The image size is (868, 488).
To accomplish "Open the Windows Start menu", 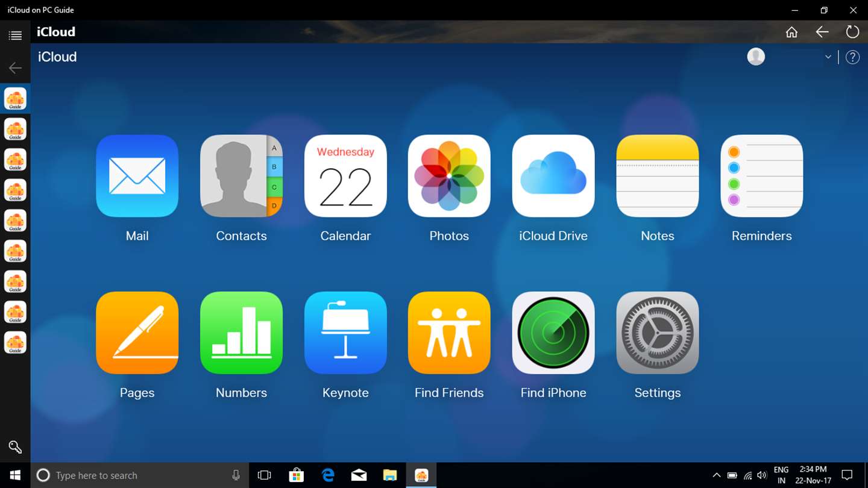I will pos(15,475).
